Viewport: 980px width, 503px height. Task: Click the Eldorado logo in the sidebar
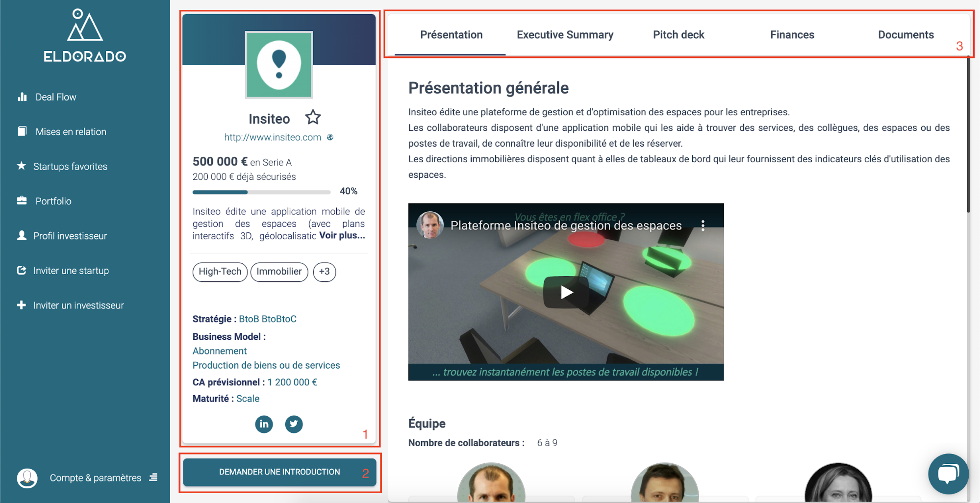click(85, 35)
